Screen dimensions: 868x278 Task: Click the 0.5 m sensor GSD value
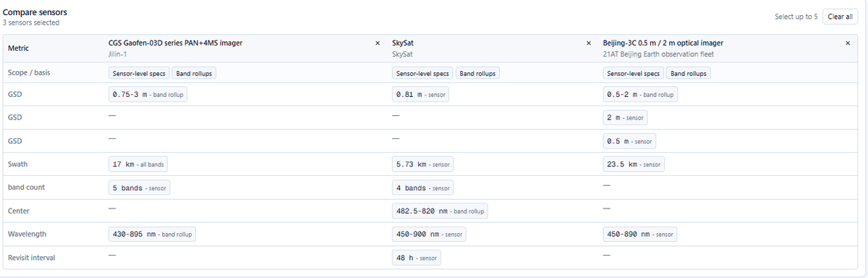tap(629, 141)
